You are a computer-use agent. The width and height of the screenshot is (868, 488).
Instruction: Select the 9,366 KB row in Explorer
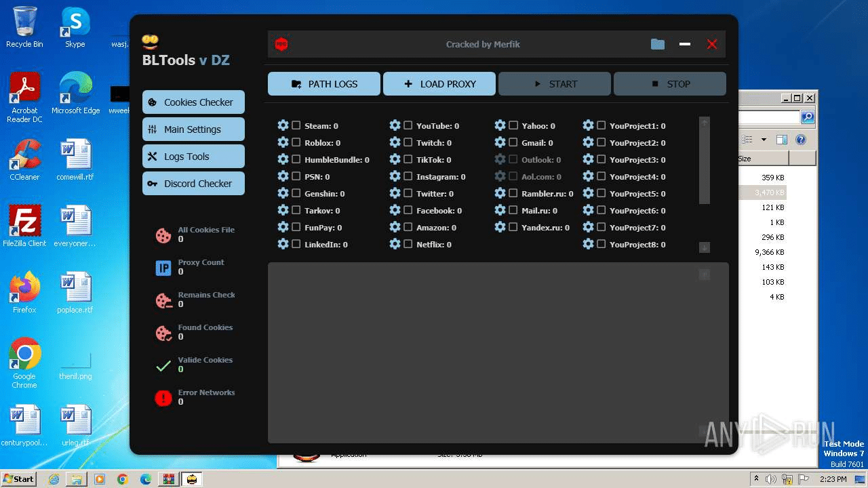[769, 252]
